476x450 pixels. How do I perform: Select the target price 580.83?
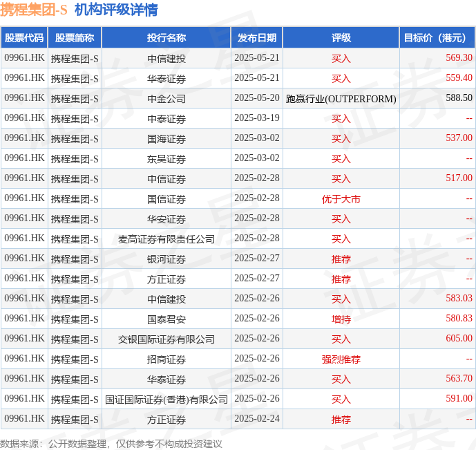pyautogui.click(x=459, y=318)
